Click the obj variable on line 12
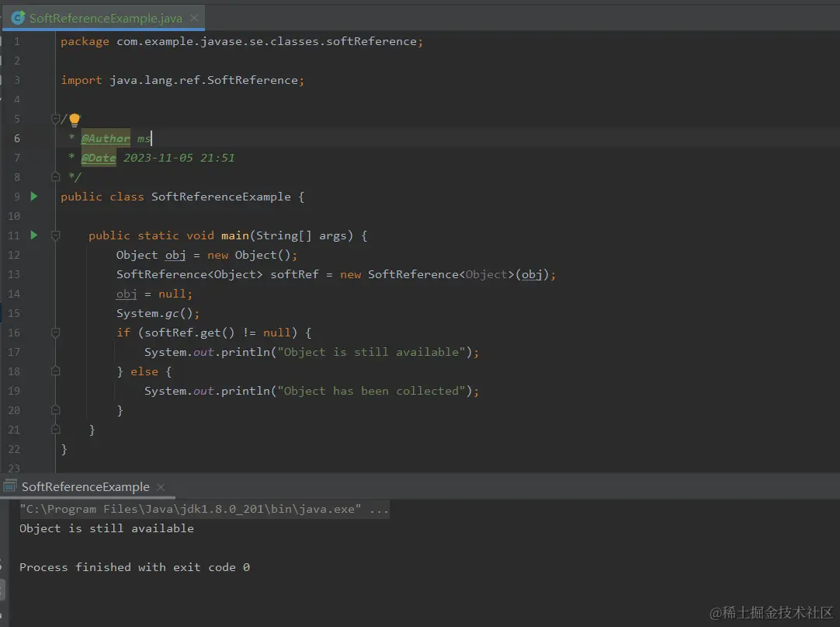Viewport: 840px width, 627px height. pyautogui.click(x=175, y=256)
